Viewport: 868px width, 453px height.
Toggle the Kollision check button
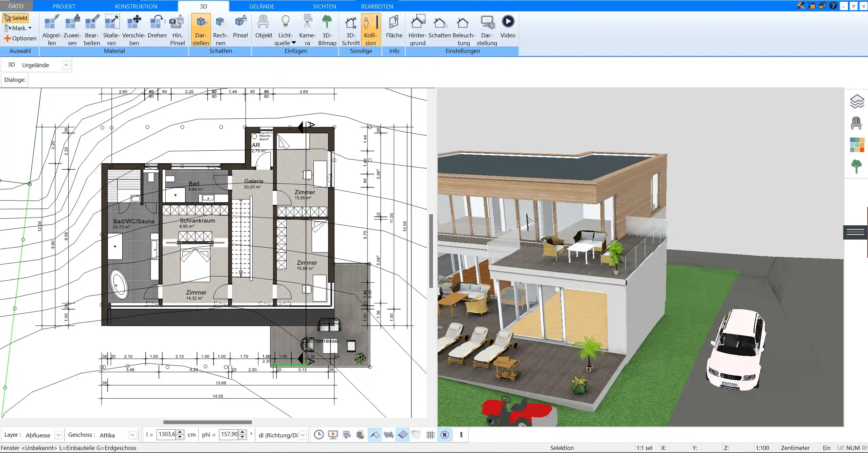[x=370, y=30]
